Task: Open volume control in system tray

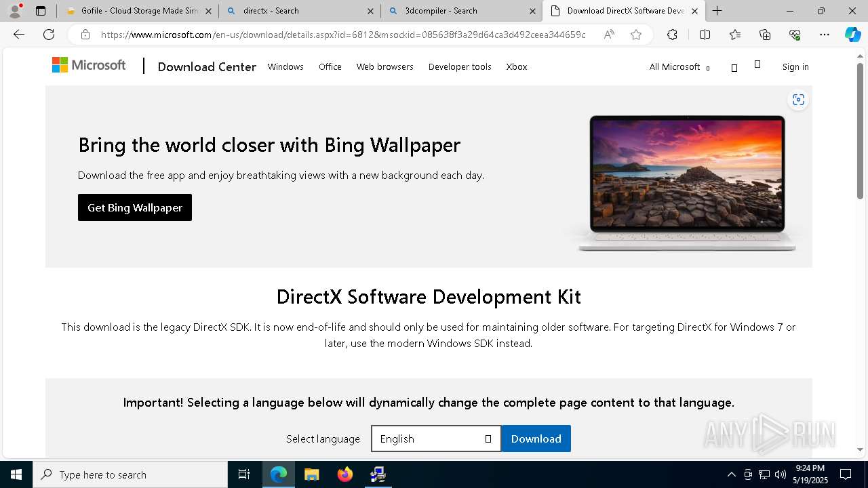Action: point(781,474)
